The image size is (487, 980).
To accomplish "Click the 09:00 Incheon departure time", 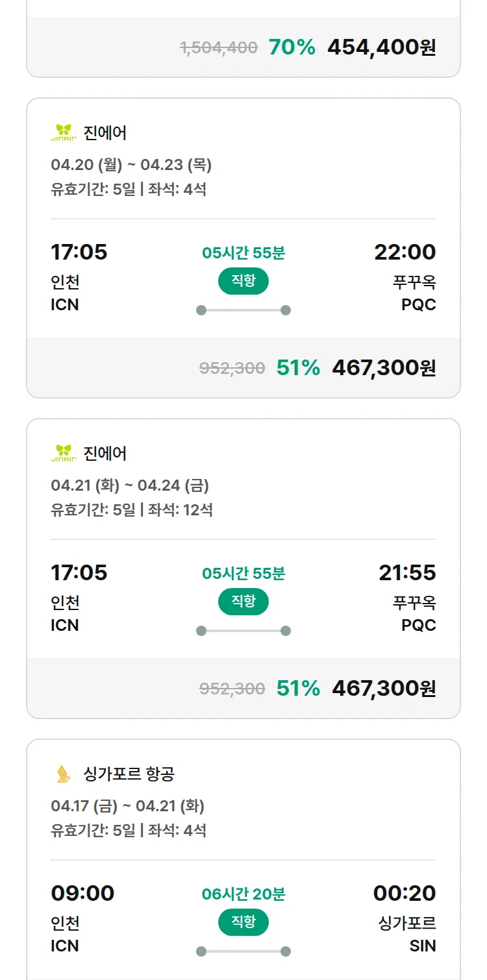I will click(x=82, y=893).
